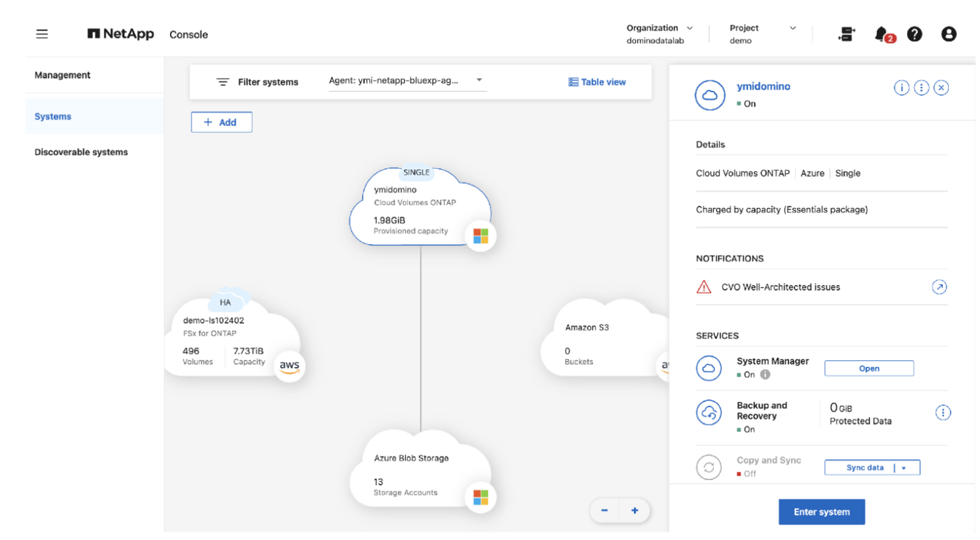Click the Microsoft logo on Azure Blob Storage
Screen dimensions: 980x540
tap(480, 497)
